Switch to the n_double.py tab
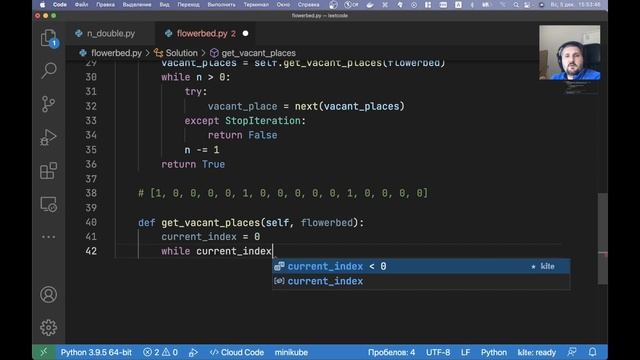 tap(111, 33)
